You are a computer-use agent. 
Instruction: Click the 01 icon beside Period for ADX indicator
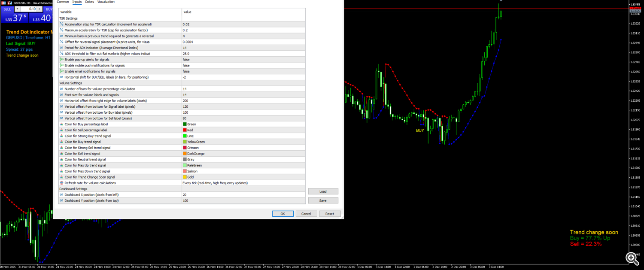tap(61, 48)
